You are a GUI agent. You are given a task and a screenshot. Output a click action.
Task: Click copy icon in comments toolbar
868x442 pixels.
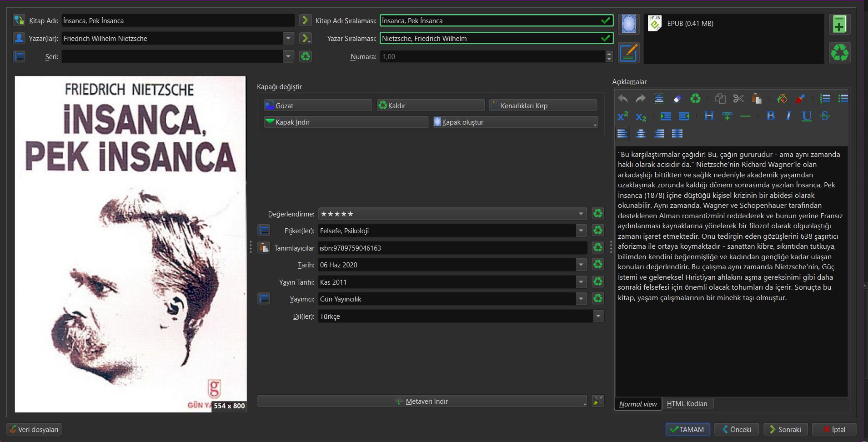pyautogui.click(x=720, y=98)
